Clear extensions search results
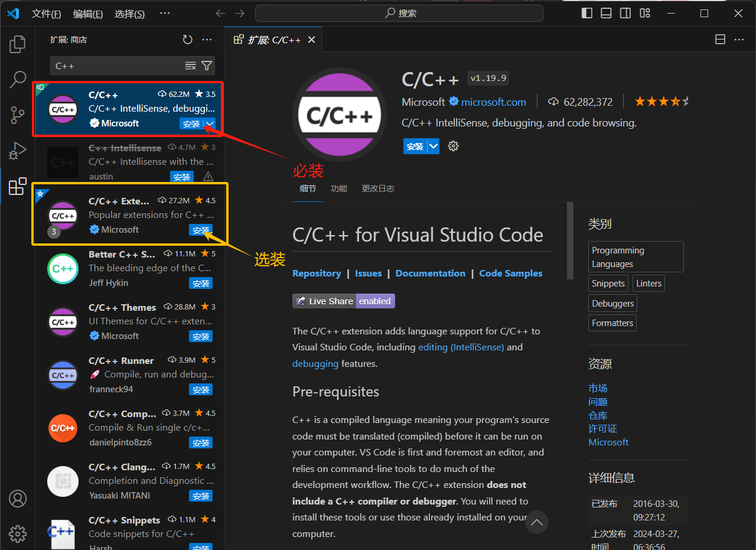The image size is (756, 550). coord(190,66)
